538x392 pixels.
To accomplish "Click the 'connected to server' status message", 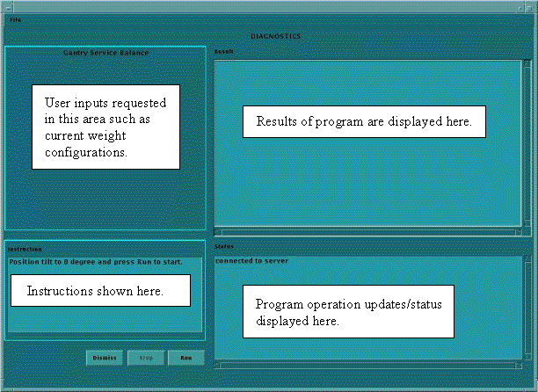I will 251,261.
